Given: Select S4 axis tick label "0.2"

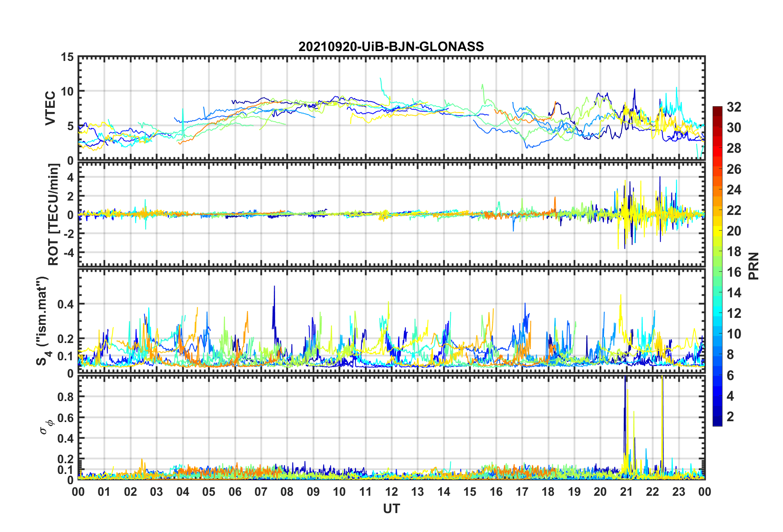Looking at the screenshot, I should pos(66,339).
